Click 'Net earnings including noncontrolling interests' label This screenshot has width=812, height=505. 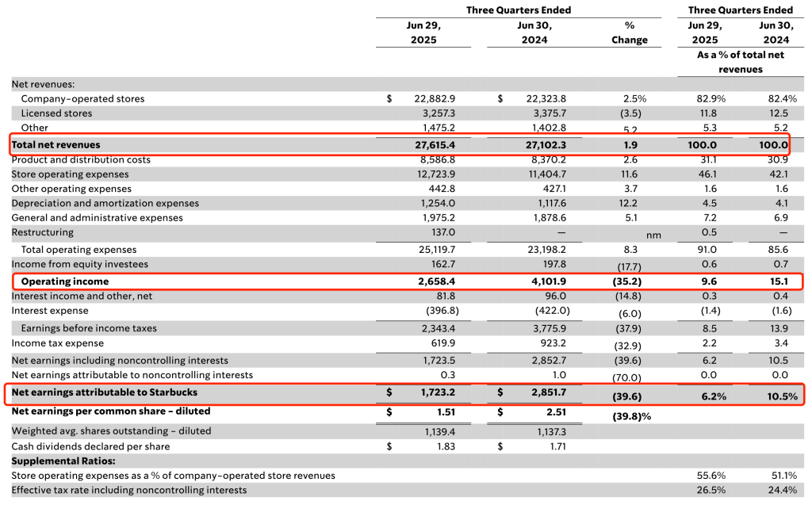coord(120,360)
